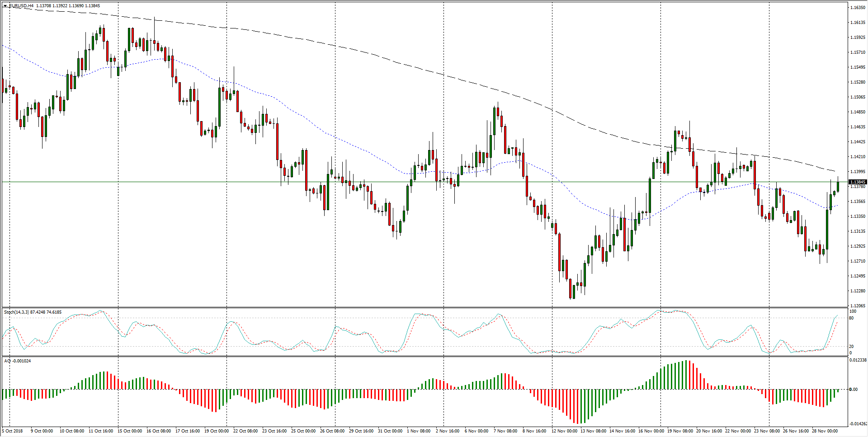Click the AO top scale value 0.012338
The image size is (868, 437).
tap(859, 360)
